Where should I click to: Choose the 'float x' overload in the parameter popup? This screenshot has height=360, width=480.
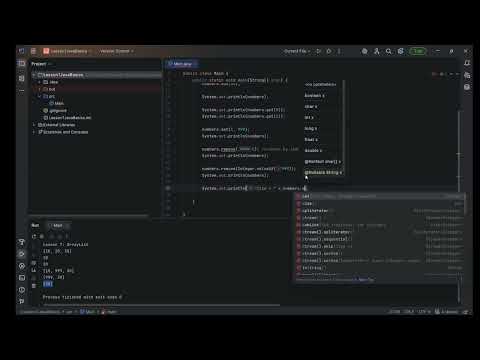pyautogui.click(x=311, y=140)
